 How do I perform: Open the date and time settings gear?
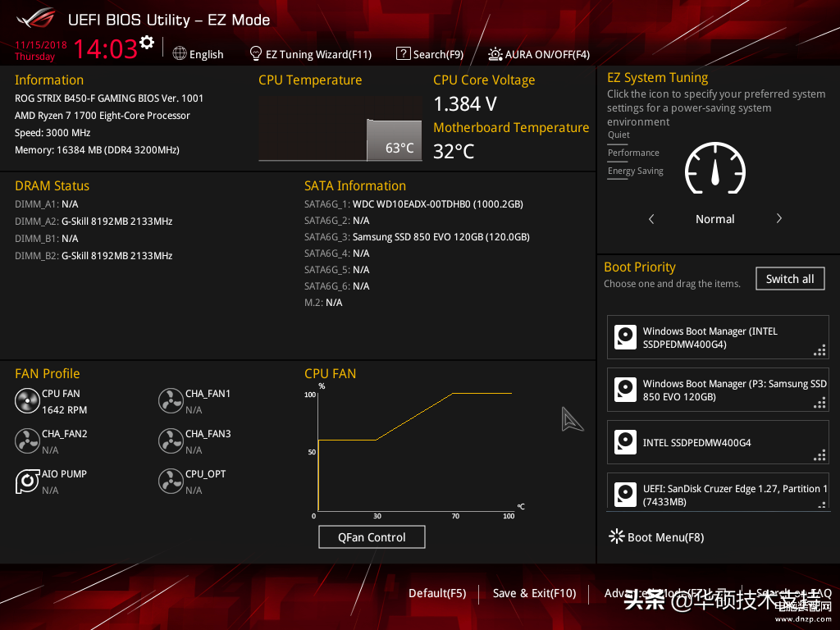147,43
